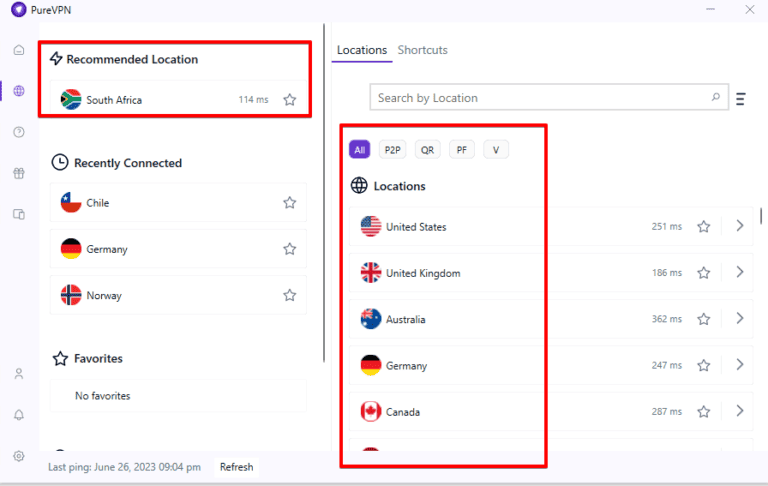Favorite South Africa with star

coord(290,100)
